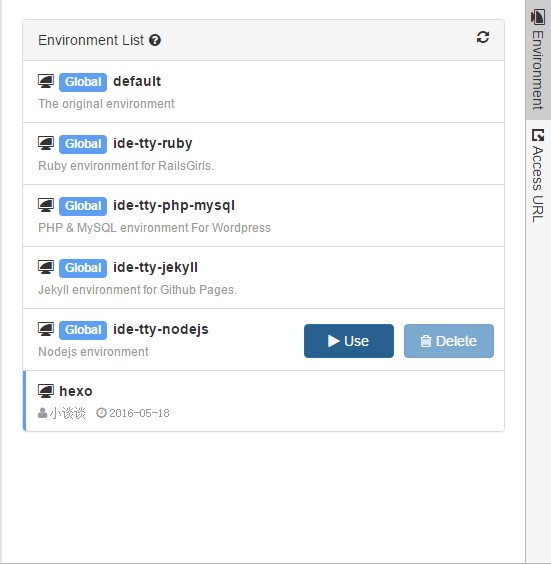This screenshot has width=551, height=564.
Task: Select the ide-tty-php-mysql environment
Action: tap(264, 216)
